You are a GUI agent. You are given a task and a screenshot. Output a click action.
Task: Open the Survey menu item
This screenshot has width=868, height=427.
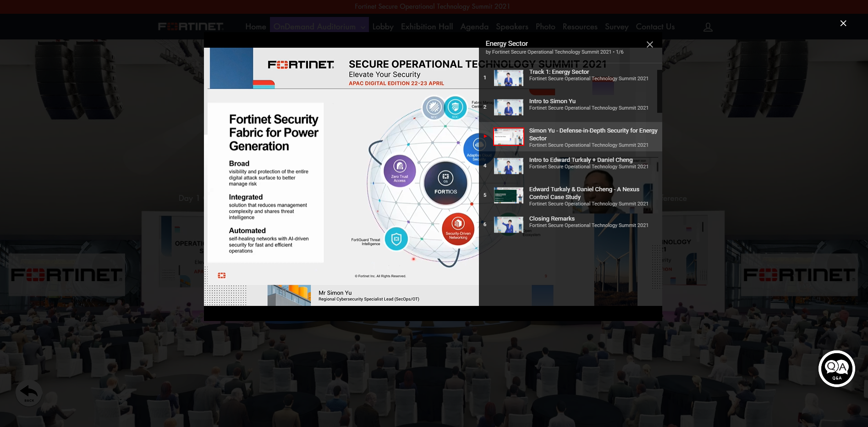point(616,27)
